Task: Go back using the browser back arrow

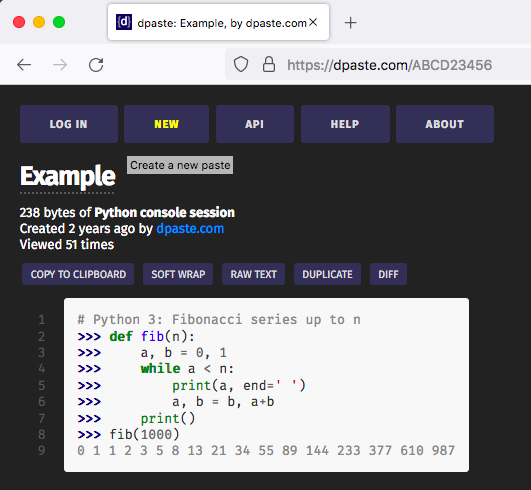Action: click(24, 65)
